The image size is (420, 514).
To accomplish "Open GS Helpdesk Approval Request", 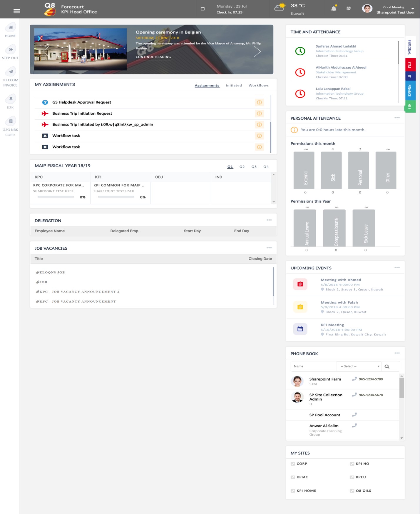I will (82, 102).
